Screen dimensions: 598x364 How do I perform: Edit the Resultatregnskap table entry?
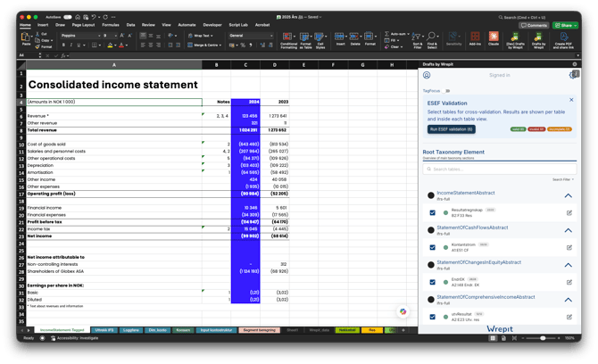(x=569, y=212)
